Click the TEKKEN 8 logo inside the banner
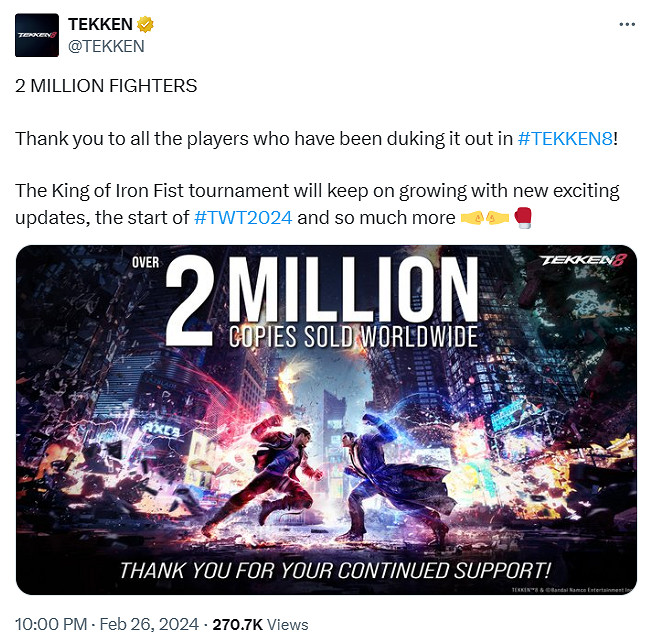This screenshot has width=646, height=639. pyautogui.click(x=583, y=260)
